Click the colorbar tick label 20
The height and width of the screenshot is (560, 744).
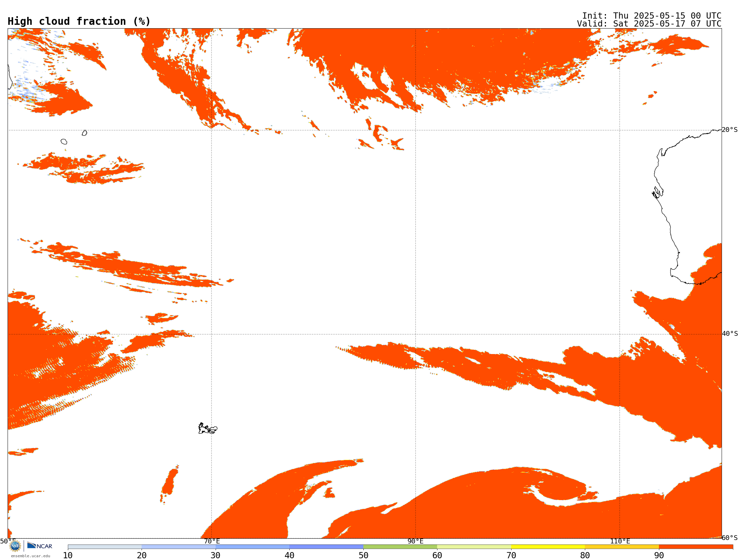coord(142,555)
